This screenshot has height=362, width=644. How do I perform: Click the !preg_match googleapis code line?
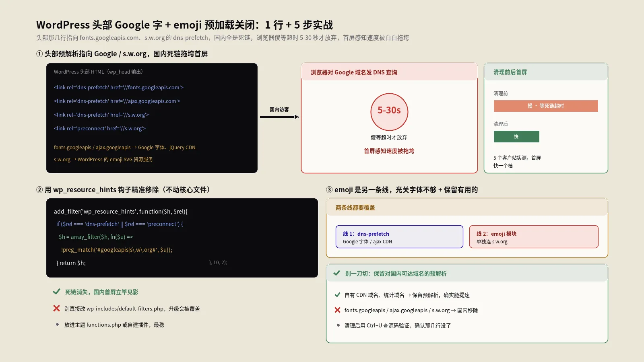tap(117, 250)
